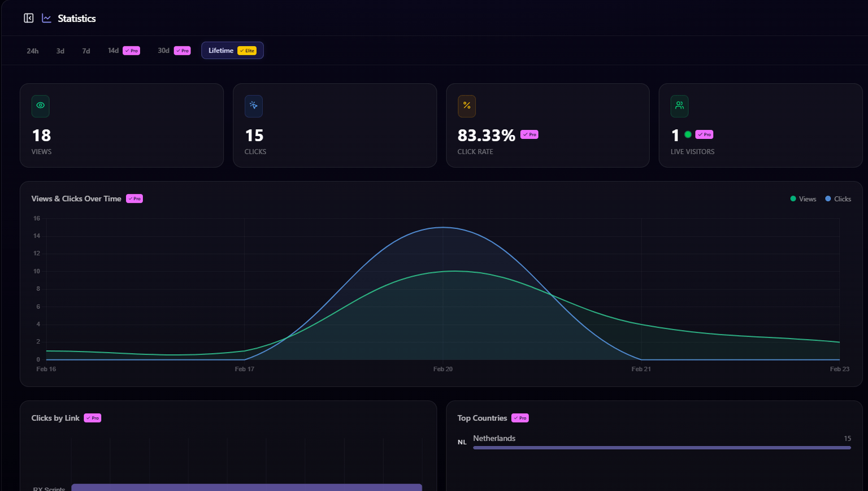The height and width of the screenshot is (491, 868).
Task: Click the Netherlands clicks progress bar
Action: coord(661,447)
